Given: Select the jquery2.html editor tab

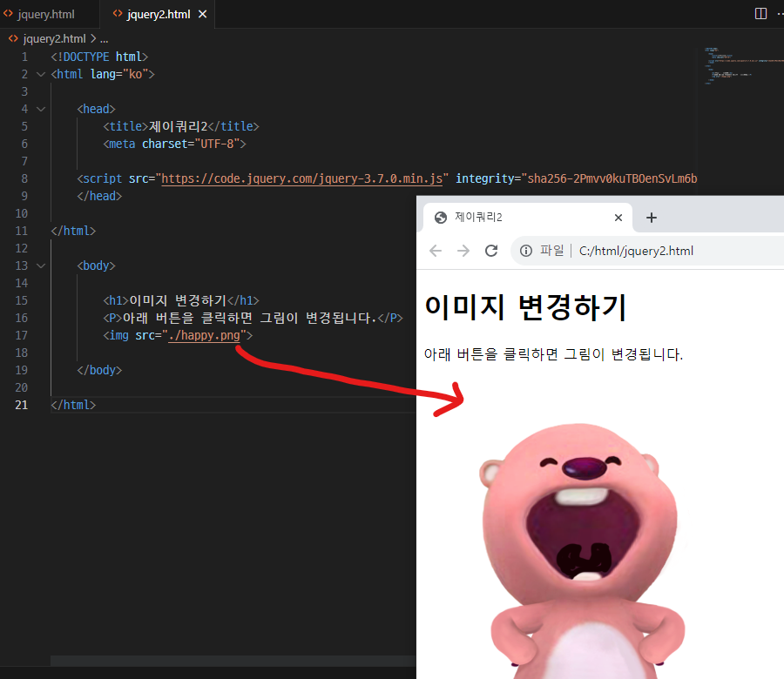Looking at the screenshot, I should click(x=158, y=14).
